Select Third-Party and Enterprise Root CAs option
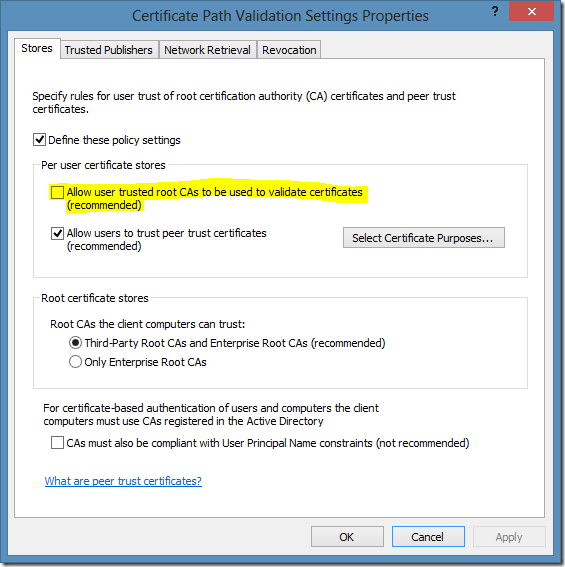The width and height of the screenshot is (565, 567). click(75, 342)
